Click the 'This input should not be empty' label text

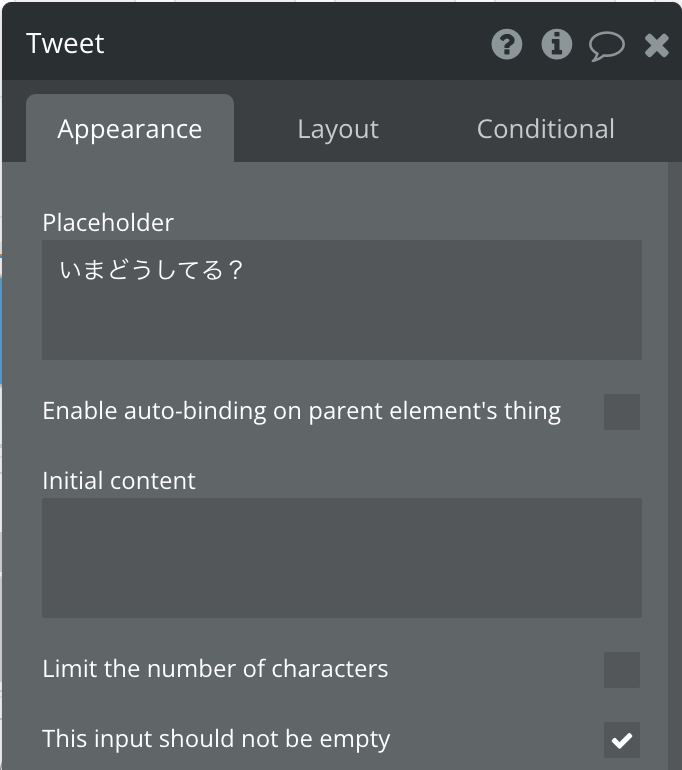pos(216,739)
